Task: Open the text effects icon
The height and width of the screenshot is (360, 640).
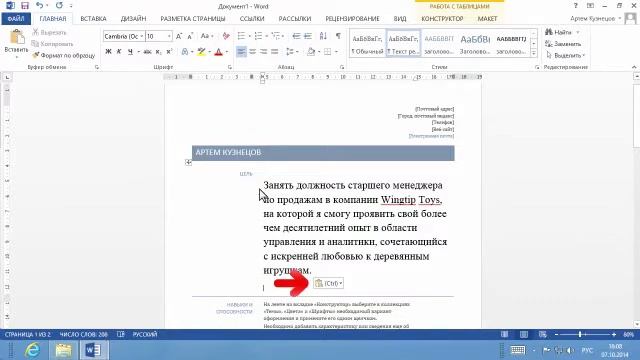Action: click(x=185, y=52)
